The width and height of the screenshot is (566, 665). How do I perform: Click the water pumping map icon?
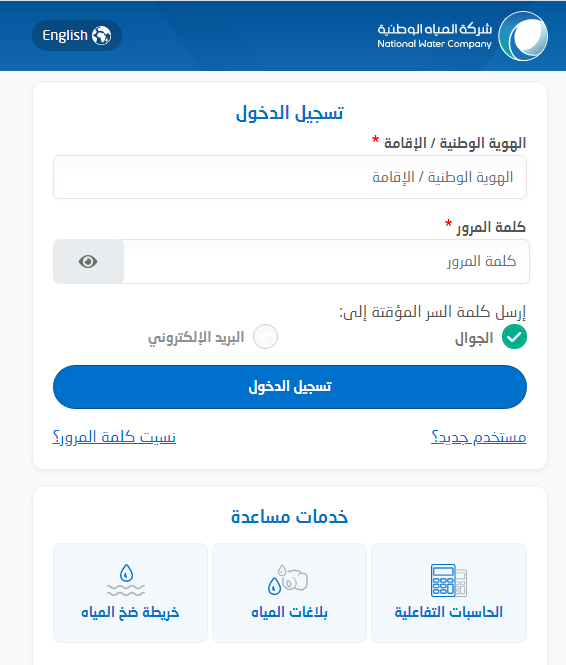(x=126, y=580)
